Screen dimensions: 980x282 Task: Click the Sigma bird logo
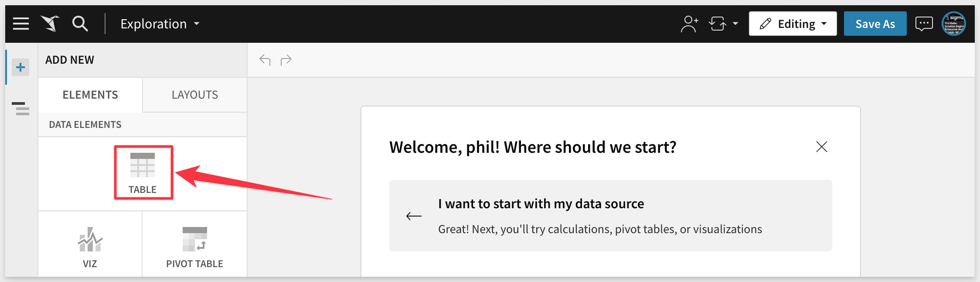point(50,24)
